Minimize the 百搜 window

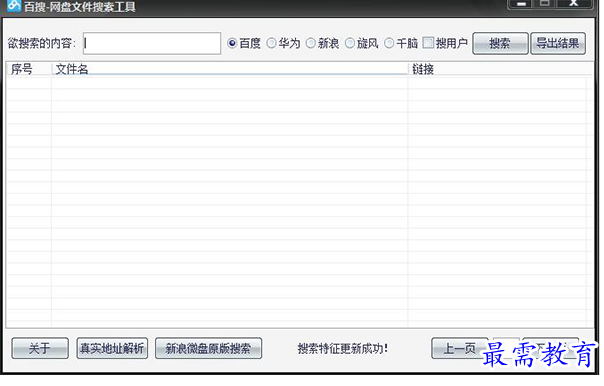521,3
